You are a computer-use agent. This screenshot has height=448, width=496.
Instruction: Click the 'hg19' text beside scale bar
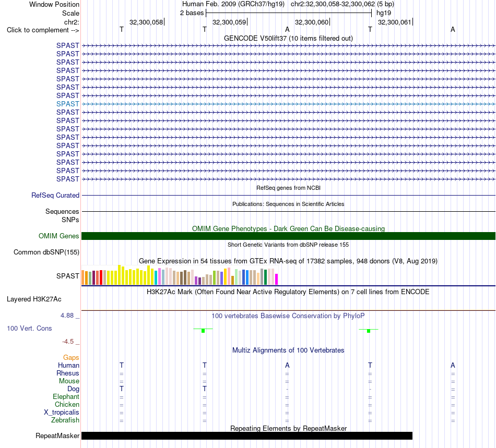(384, 13)
